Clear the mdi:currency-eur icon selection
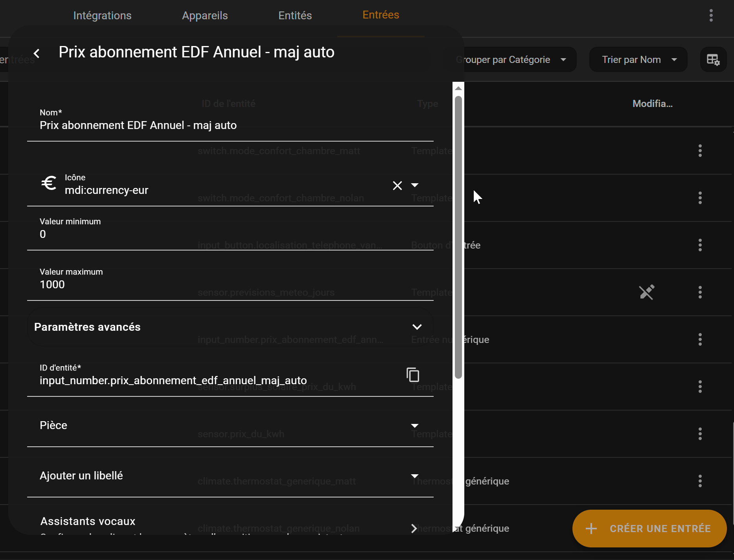Viewport: 734px width, 560px height. pyautogui.click(x=397, y=186)
